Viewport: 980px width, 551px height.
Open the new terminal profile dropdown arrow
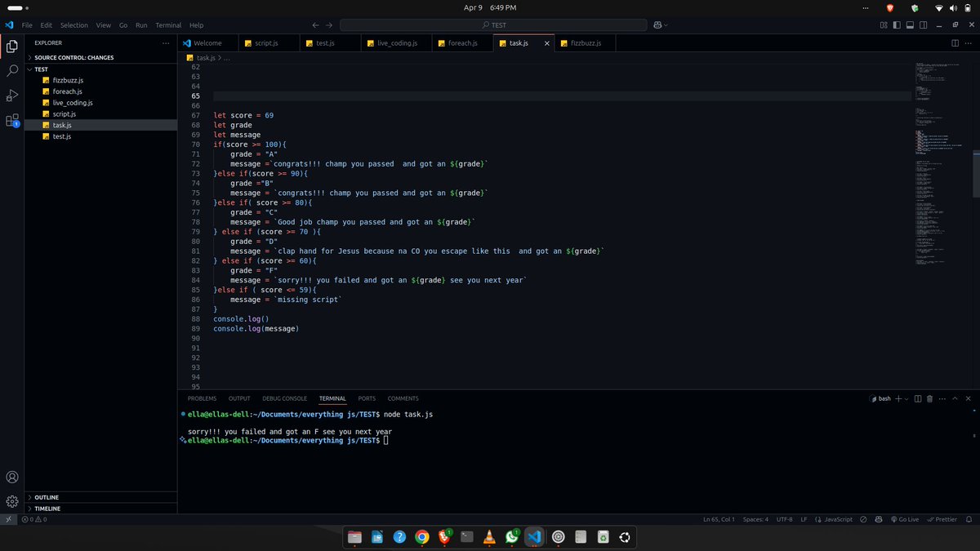(907, 398)
